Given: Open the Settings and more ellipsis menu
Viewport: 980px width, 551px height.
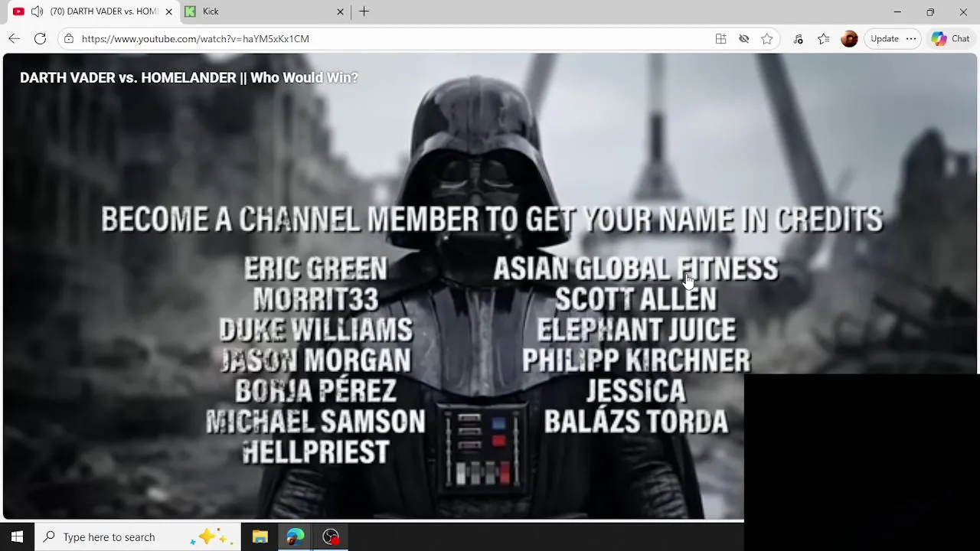Looking at the screenshot, I should click(911, 38).
